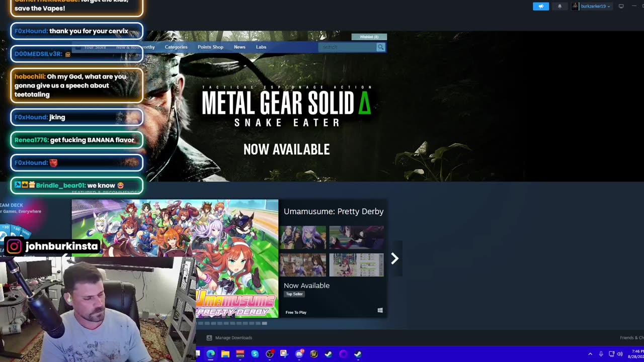Viewport: 644px width, 362px height.
Task: Select the third Umamusume screenshot thumbnail
Action: pos(303,265)
